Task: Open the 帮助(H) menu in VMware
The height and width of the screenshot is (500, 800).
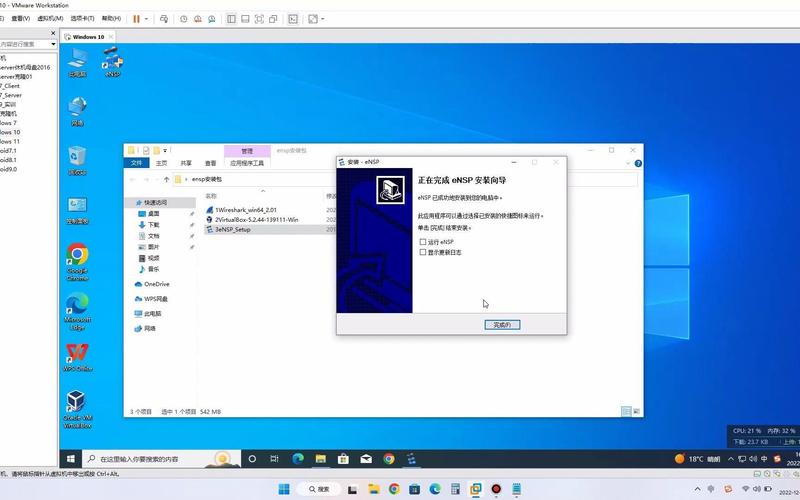Action: point(111,18)
